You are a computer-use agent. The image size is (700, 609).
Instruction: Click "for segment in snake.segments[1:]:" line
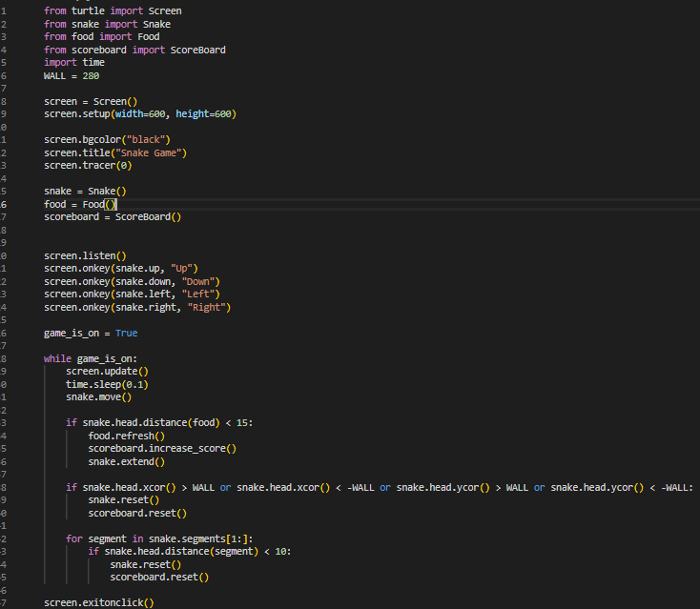tap(159, 539)
